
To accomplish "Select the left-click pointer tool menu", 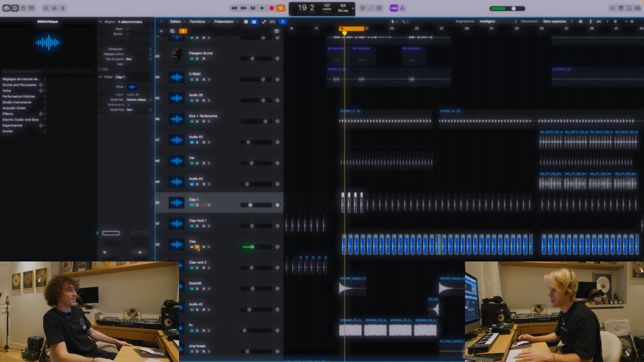I will pos(394,22).
